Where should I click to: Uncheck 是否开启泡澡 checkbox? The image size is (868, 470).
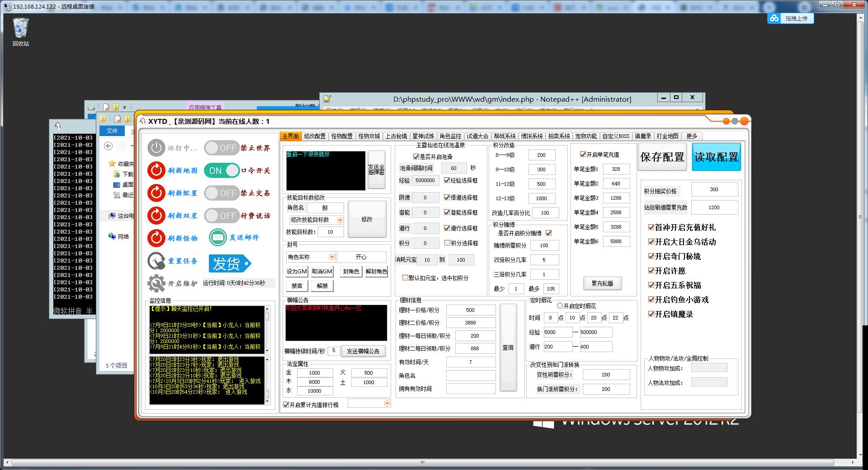(416, 157)
